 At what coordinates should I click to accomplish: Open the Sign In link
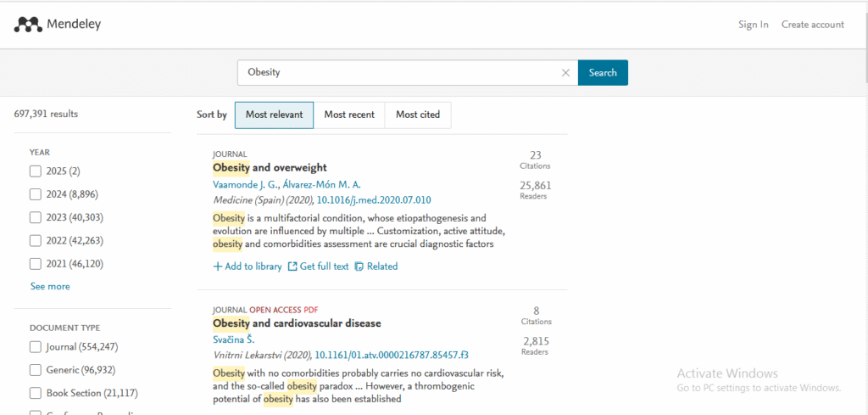[x=754, y=25]
